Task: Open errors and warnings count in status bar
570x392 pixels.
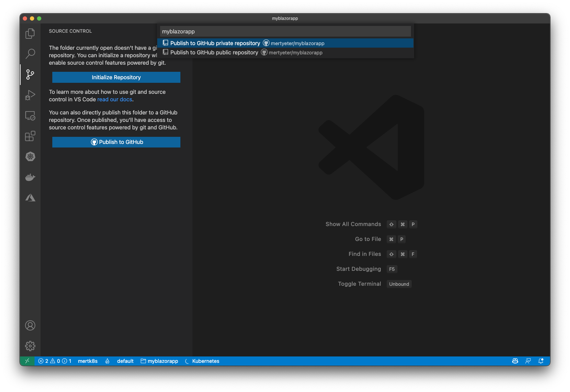Action: [55, 361]
